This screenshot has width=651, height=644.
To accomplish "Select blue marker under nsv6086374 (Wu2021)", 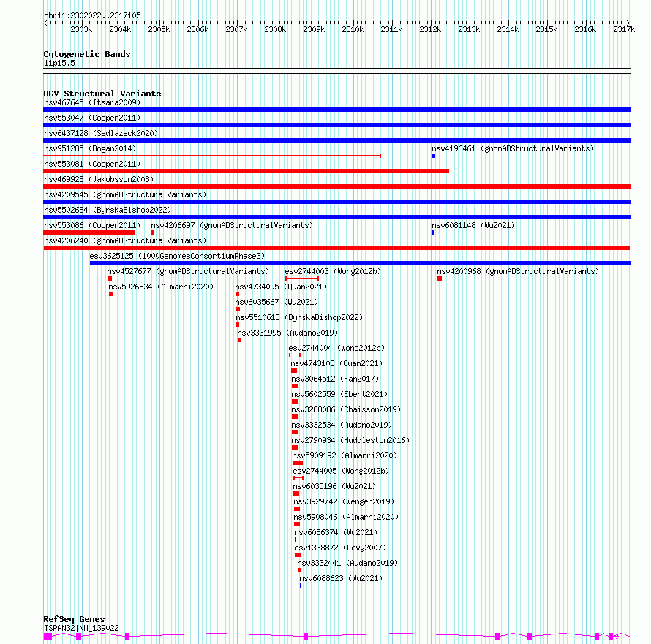I will (x=296, y=539).
